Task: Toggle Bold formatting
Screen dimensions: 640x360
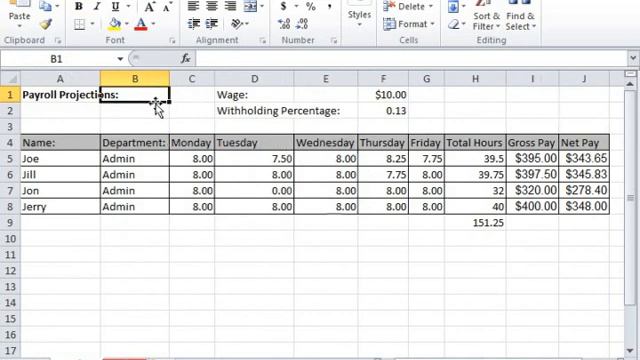Action: 79,6
